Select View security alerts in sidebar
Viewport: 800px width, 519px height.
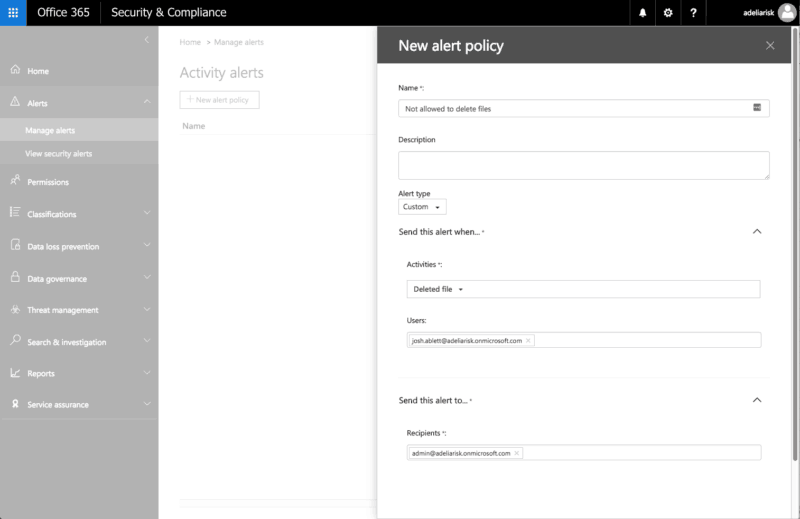(x=59, y=154)
